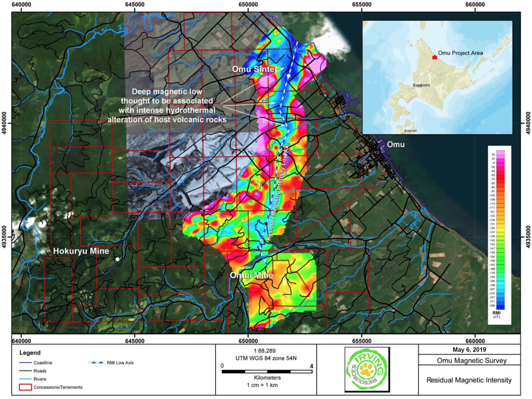
Task: Click the Legend heading
Action: tap(30, 353)
